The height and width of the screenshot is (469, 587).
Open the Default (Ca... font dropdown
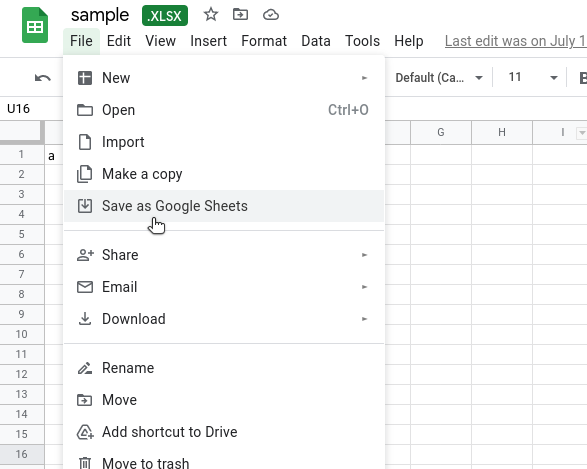click(439, 78)
